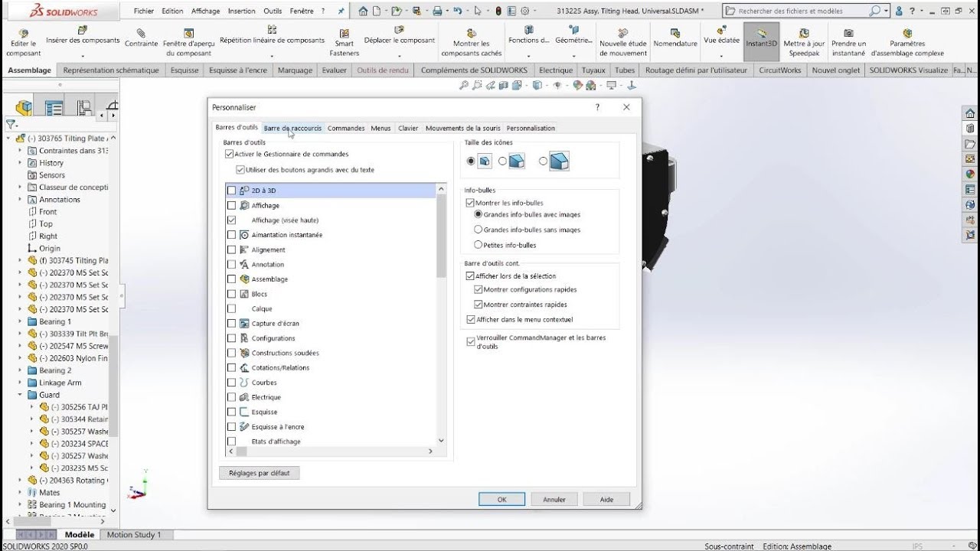980x551 pixels.
Task: Switch to Esquisse ribbon tab
Action: 185,70
